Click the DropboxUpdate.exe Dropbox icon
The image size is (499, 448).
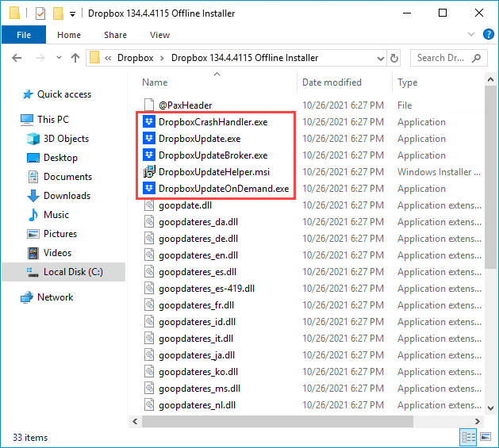click(x=149, y=139)
